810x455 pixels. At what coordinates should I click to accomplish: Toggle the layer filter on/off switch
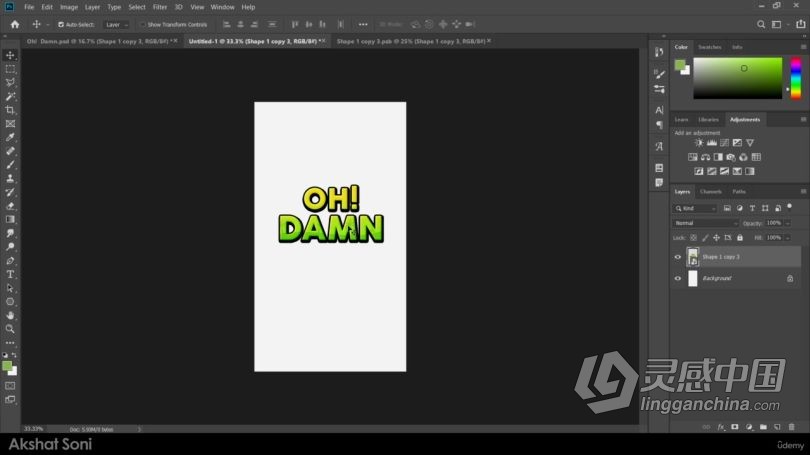[x=789, y=207]
